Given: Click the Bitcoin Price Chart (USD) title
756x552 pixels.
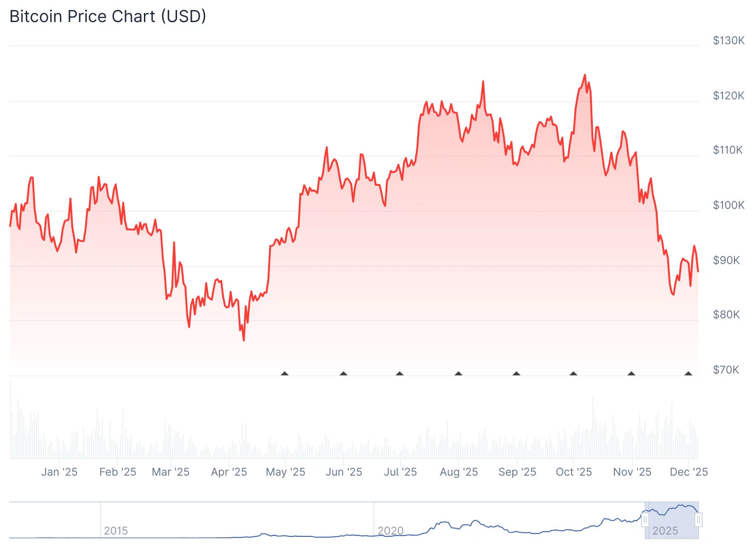Looking at the screenshot, I should [108, 16].
